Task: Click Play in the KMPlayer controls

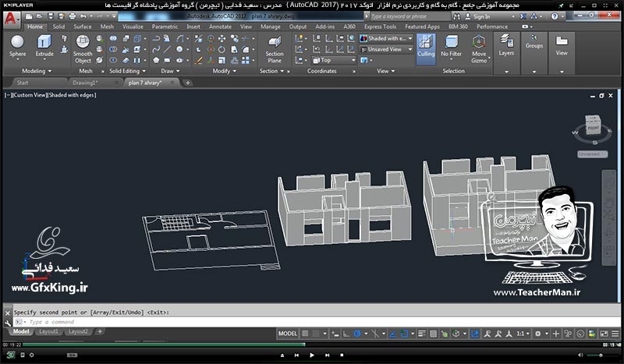Action: [311, 355]
